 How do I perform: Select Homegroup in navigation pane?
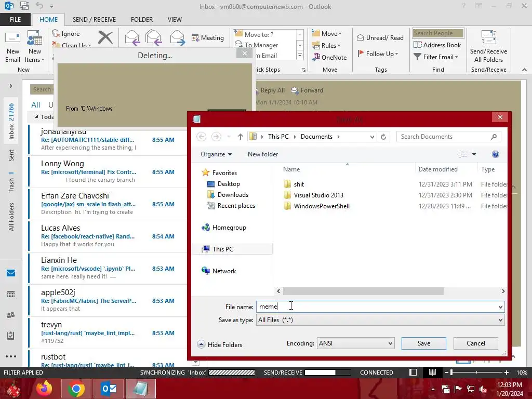[x=224, y=228]
